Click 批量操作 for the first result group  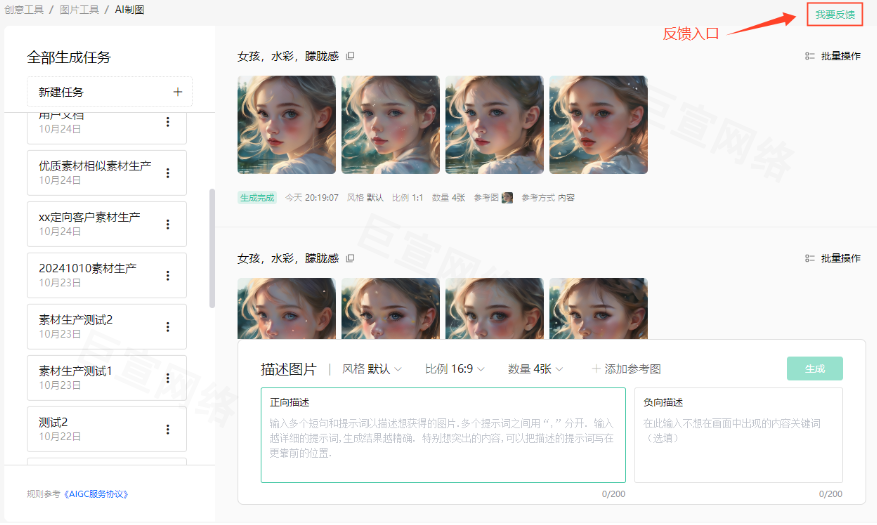pos(840,56)
